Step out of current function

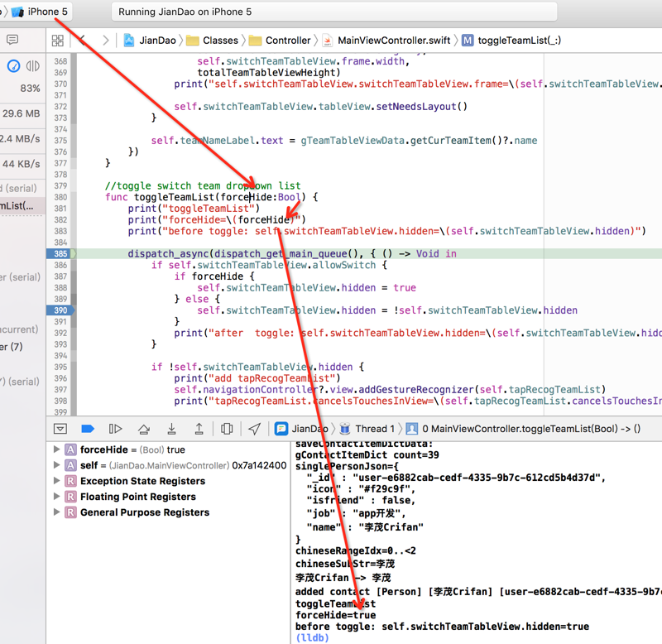click(x=199, y=429)
